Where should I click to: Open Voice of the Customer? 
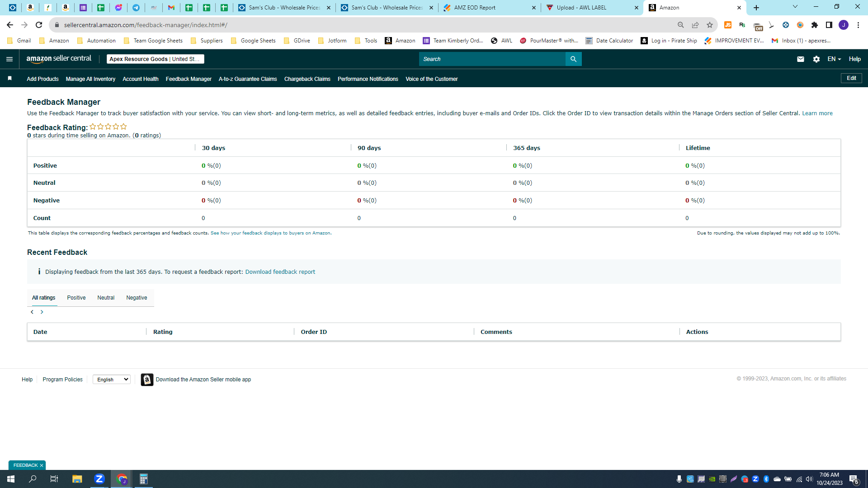432,79
